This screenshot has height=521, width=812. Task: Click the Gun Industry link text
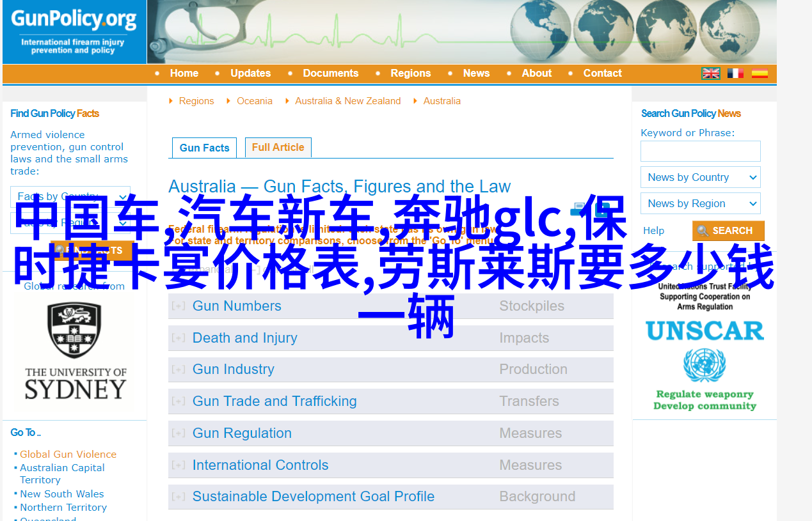(234, 369)
